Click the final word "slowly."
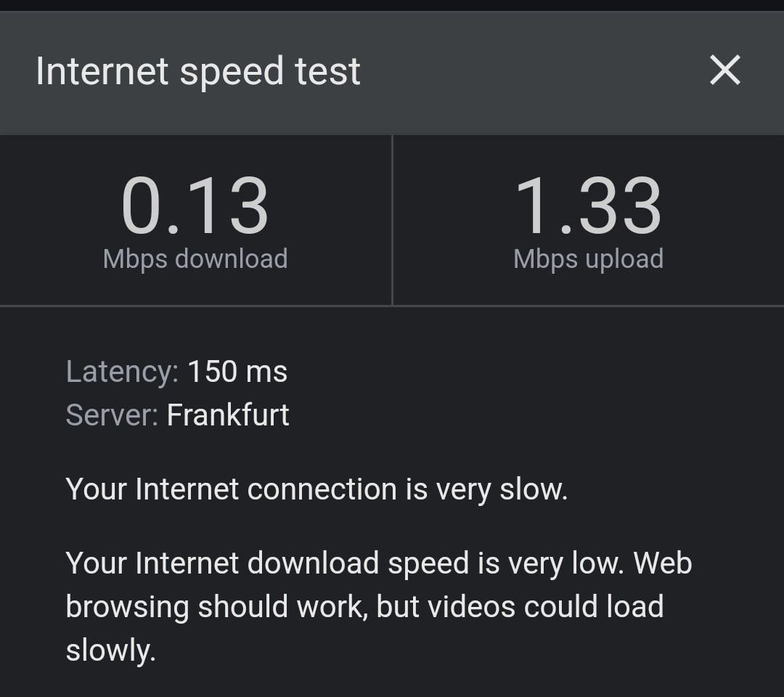Viewport: 784px width, 697px height. click(x=111, y=651)
